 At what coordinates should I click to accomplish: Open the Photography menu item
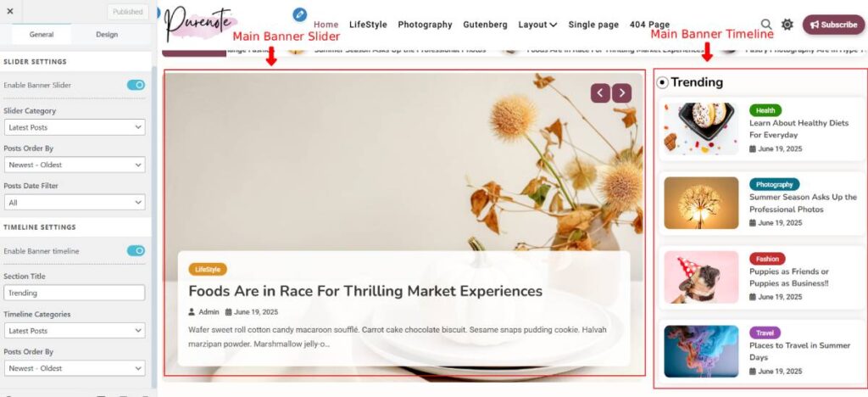(426, 25)
